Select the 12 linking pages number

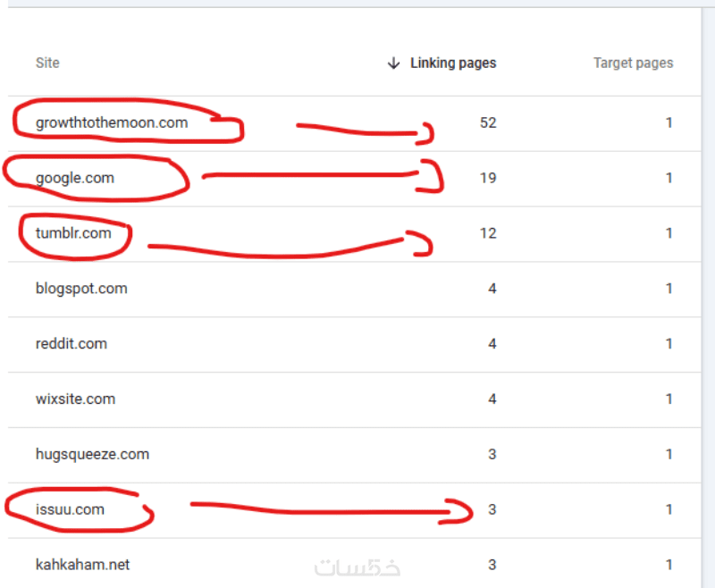[487, 234]
